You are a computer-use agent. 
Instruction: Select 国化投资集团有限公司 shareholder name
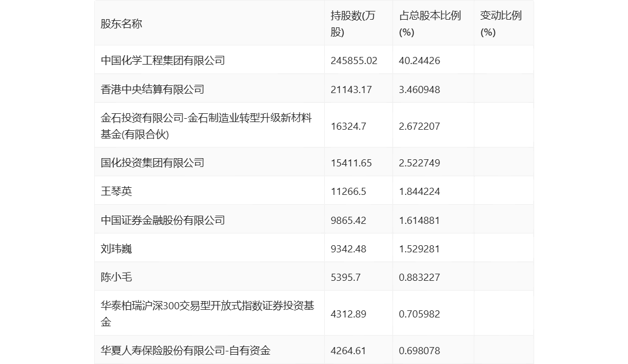(152, 163)
